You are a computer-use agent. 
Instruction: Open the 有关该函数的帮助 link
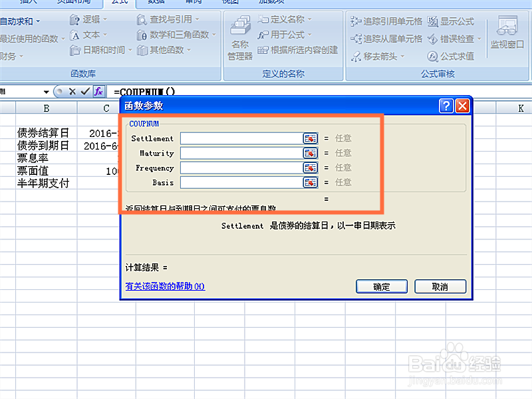pyautogui.click(x=165, y=287)
